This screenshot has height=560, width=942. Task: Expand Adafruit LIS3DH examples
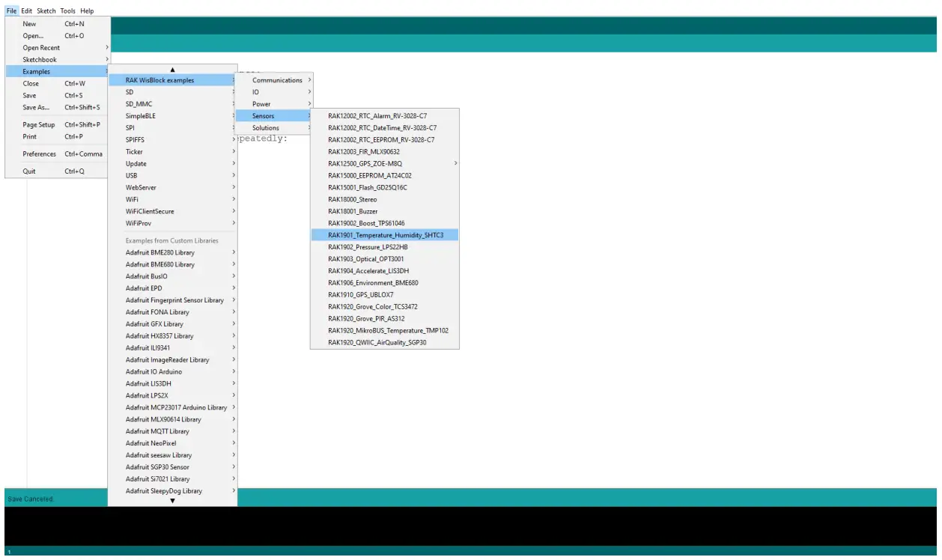coord(173,384)
